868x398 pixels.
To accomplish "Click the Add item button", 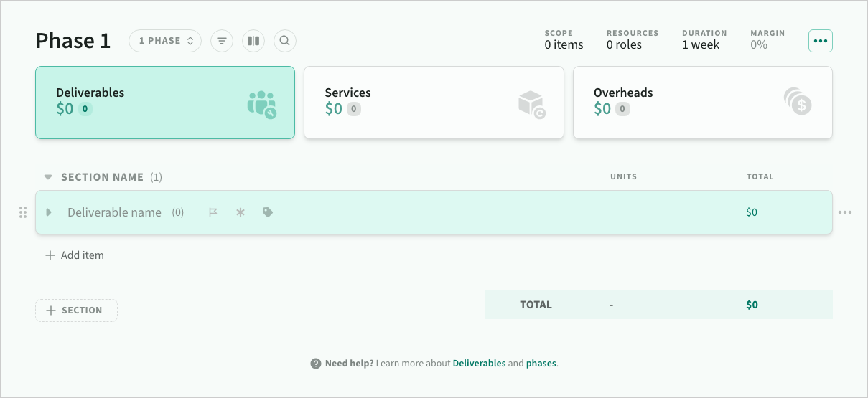I will tap(75, 255).
